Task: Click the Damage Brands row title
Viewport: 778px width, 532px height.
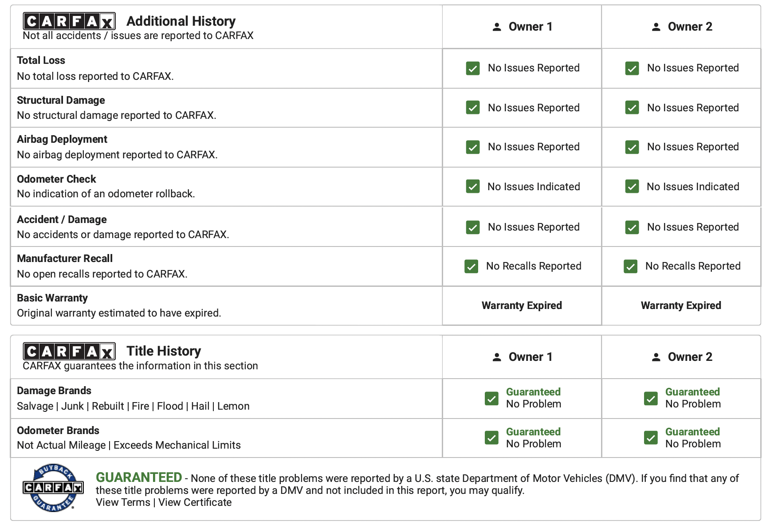Action: pos(54,391)
